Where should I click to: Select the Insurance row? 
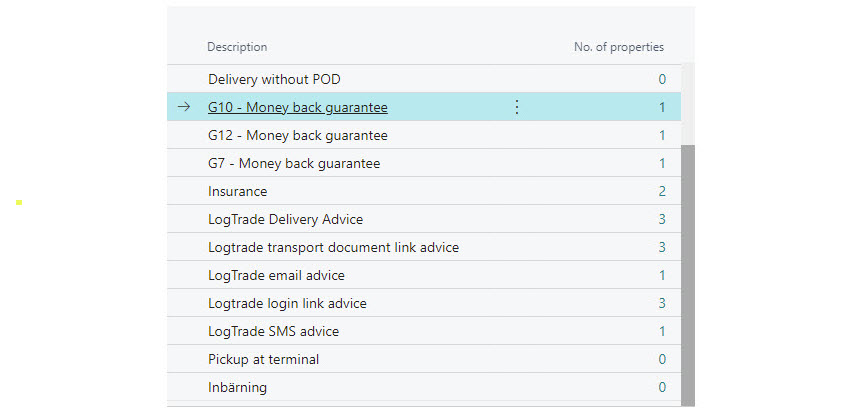tap(424, 191)
